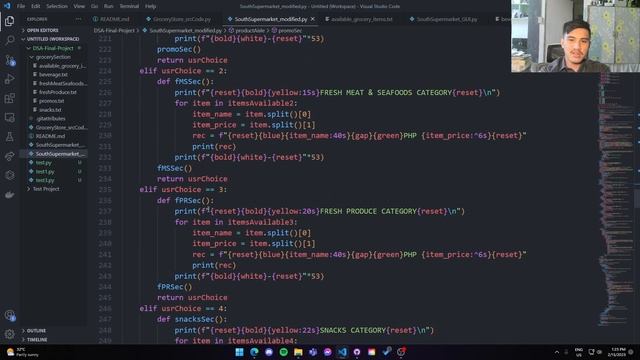Open Steam from the taskbar
The width and height of the screenshot is (640, 360).
pos(387,352)
